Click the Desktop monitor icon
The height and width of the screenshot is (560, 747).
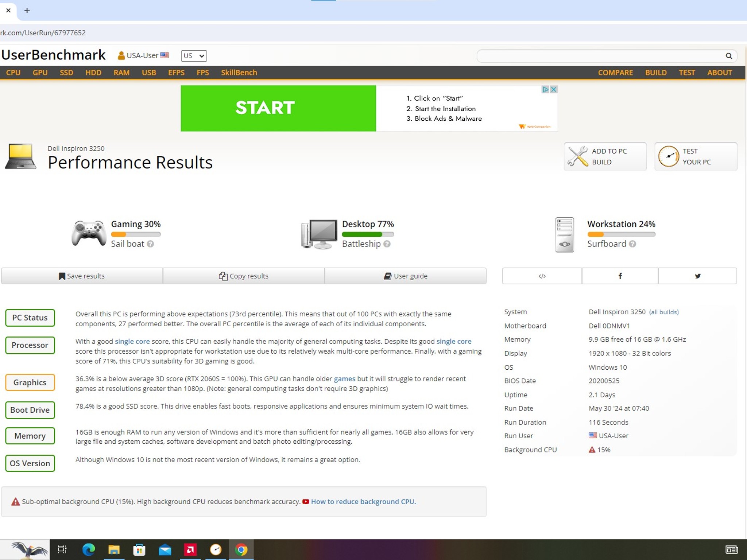(320, 234)
